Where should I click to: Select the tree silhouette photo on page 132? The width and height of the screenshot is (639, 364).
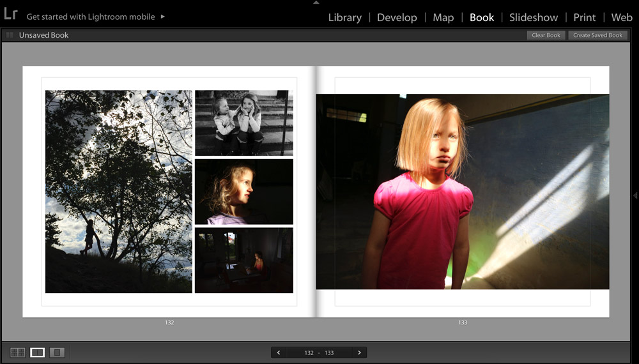[118, 192]
